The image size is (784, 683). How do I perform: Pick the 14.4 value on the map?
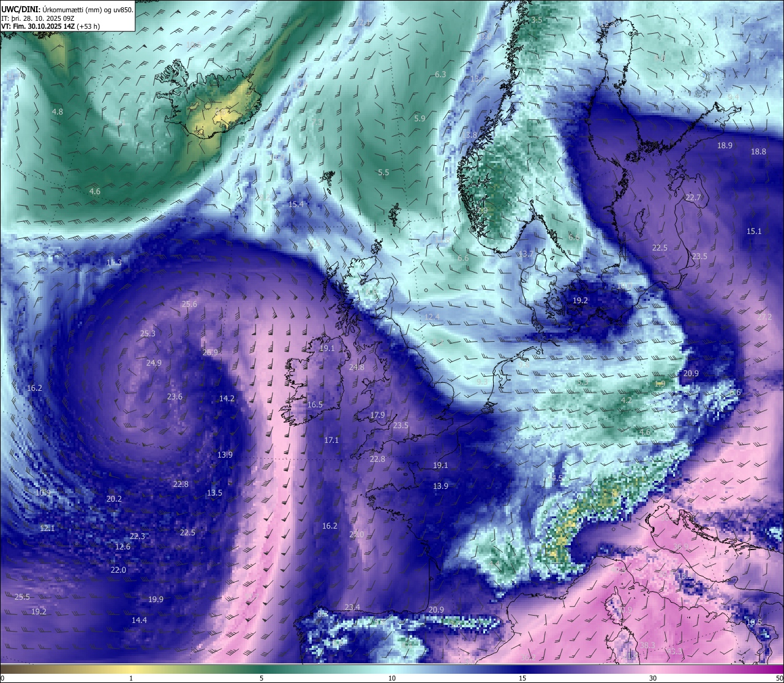(139, 620)
